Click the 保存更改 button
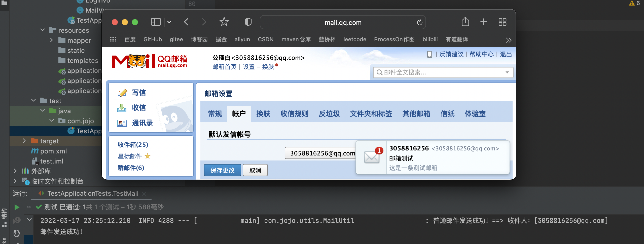Viewport: 644px width, 244px height. pos(222,170)
